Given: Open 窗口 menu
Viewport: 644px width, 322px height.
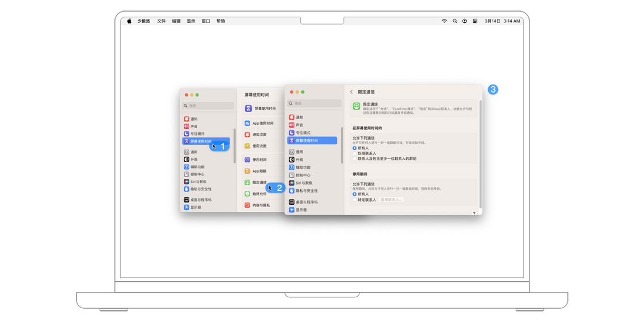Looking at the screenshot, I should [x=206, y=21].
